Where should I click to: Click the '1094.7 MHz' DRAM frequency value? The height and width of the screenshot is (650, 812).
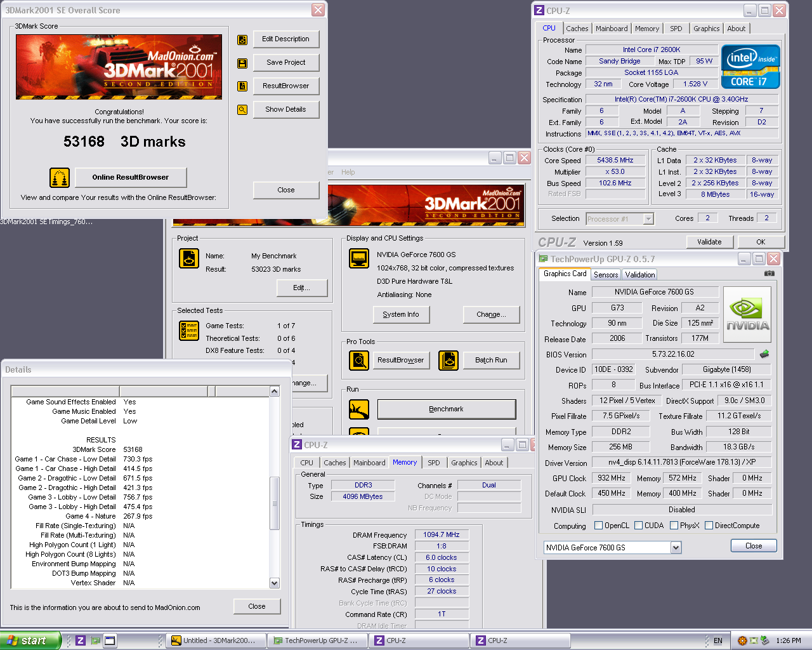(x=442, y=534)
